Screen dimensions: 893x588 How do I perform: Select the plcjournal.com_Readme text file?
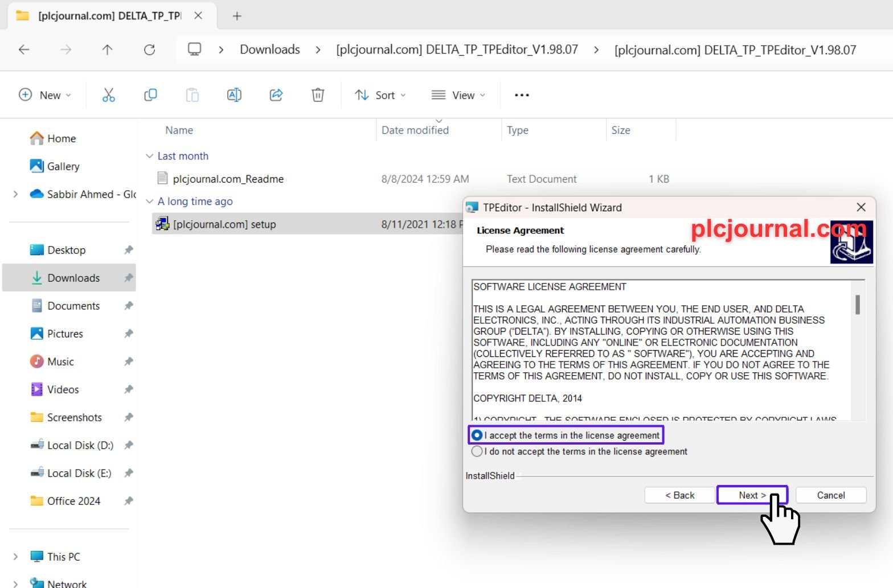(228, 179)
